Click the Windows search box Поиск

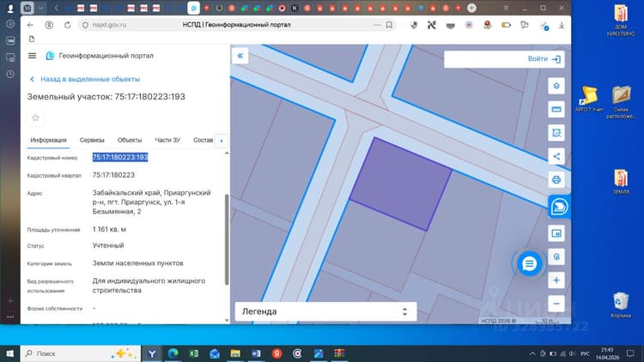tap(81, 353)
